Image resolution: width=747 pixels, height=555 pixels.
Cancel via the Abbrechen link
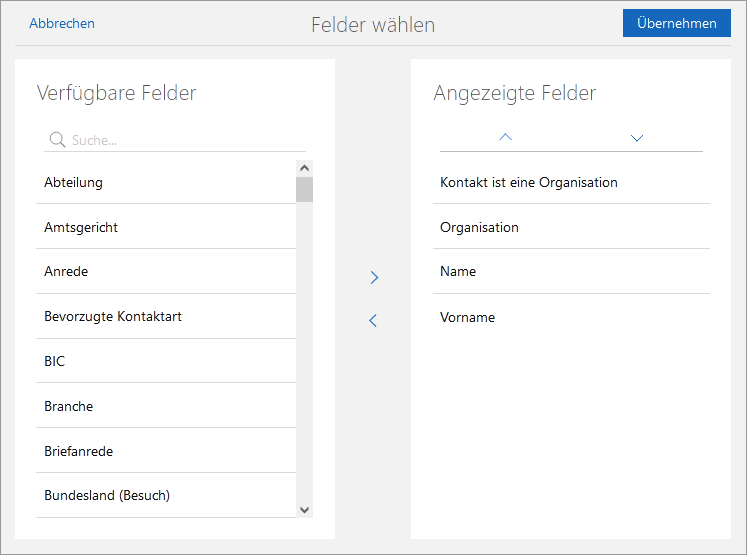(x=62, y=23)
